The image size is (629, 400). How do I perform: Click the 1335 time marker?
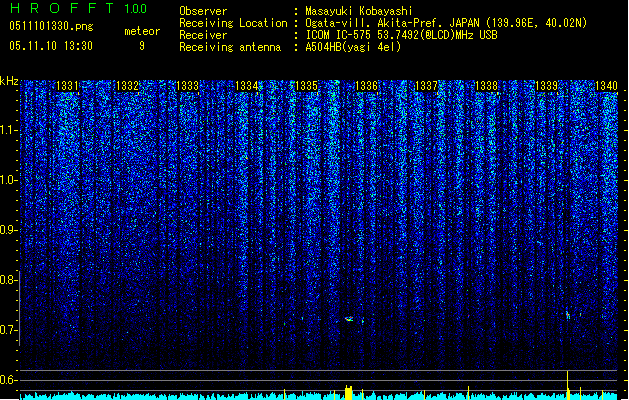pyautogui.click(x=306, y=86)
